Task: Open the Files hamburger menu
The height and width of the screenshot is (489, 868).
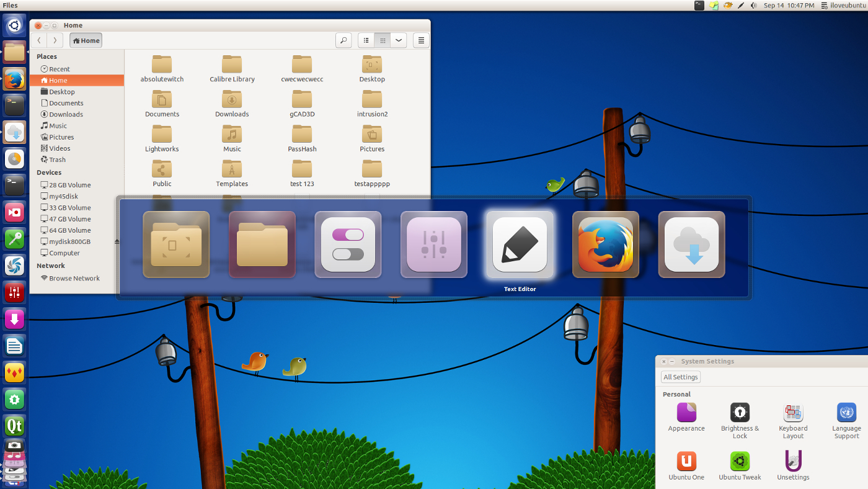Action: (421, 40)
